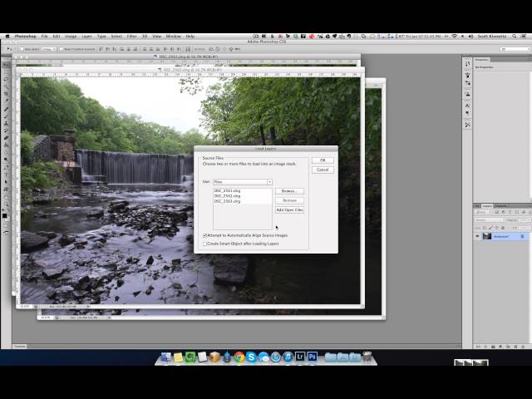Select the Move tool in toolbox
The image size is (532, 399).
(6, 65)
